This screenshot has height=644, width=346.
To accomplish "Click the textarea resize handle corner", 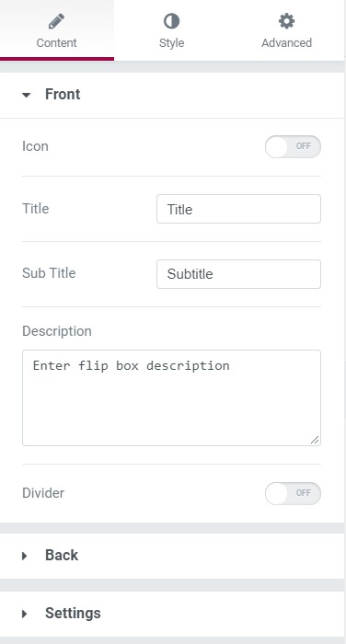I will point(315,440).
